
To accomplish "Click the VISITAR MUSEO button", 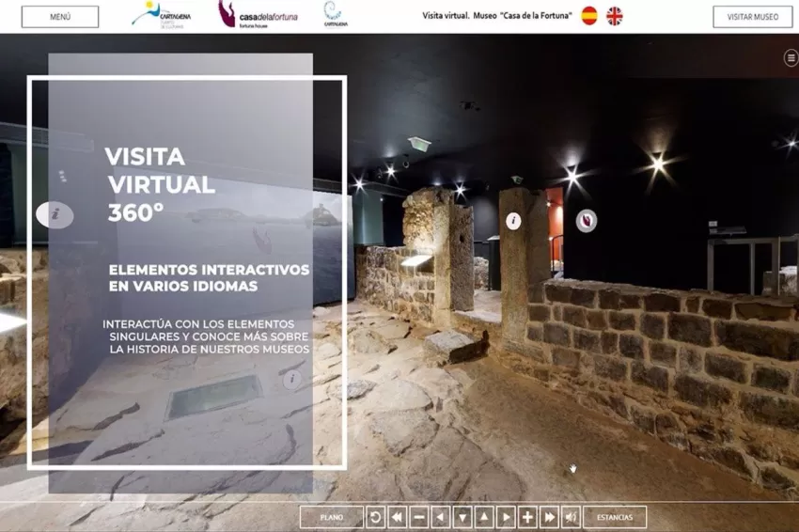I will coord(752,17).
